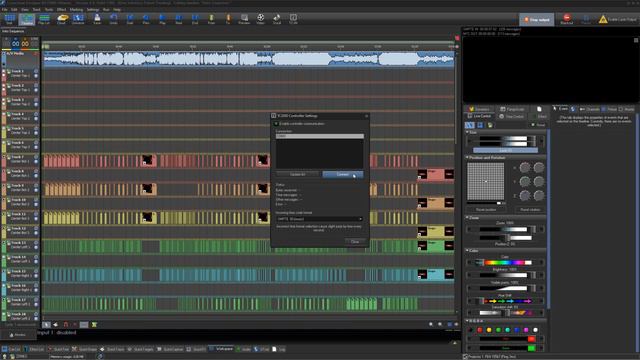Click the Reset position button
The image size is (640, 360).
coord(486,209)
